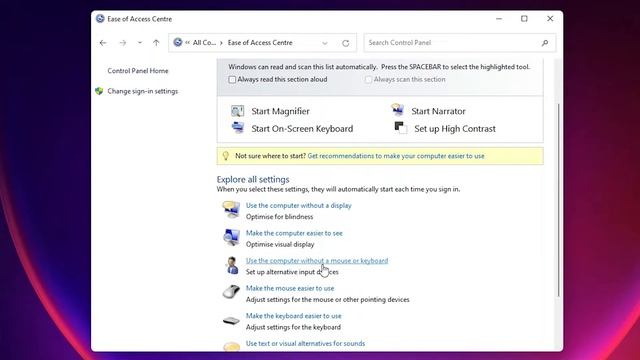Click the Ease of Access title bar icon

100,19
